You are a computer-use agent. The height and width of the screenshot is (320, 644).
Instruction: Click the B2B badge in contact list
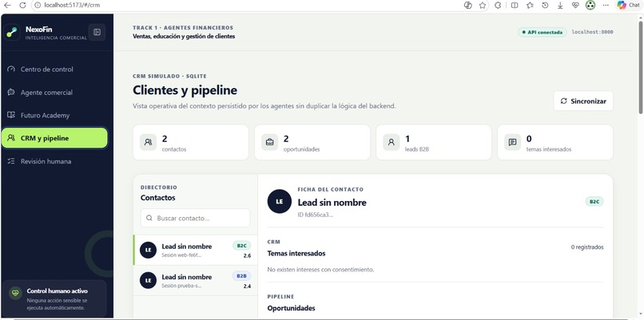click(x=241, y=276)
